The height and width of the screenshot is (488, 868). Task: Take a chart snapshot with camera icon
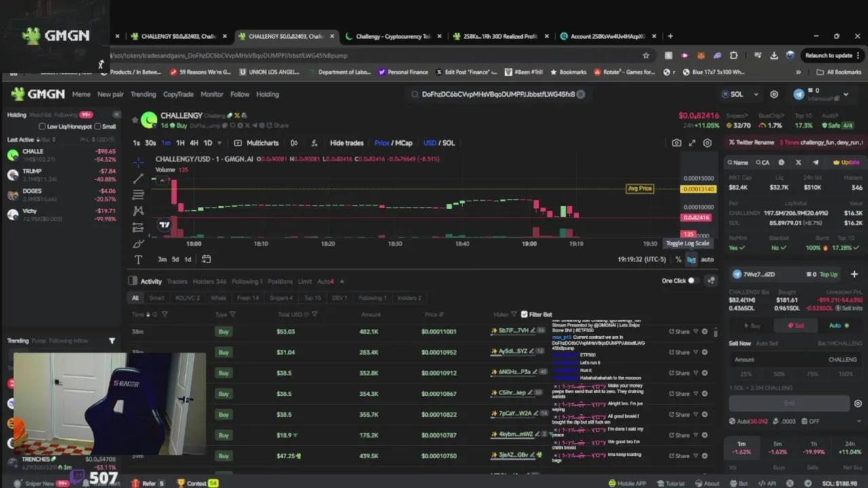coord(676,143)
